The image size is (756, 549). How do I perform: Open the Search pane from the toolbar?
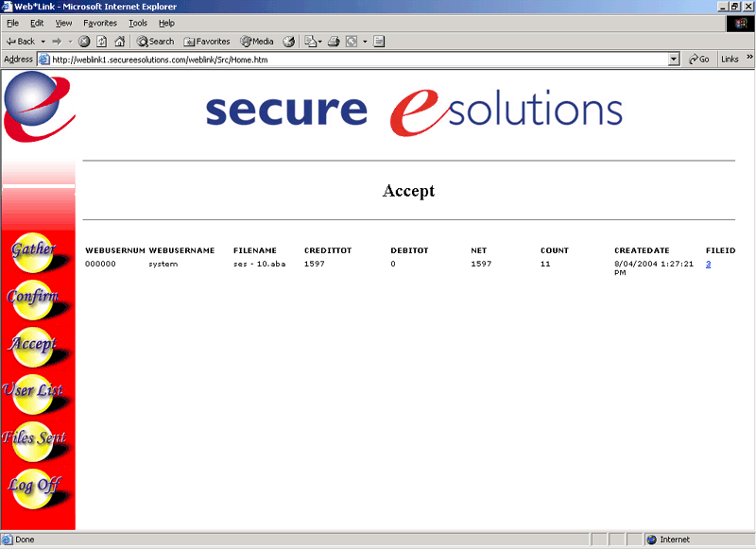155,42
